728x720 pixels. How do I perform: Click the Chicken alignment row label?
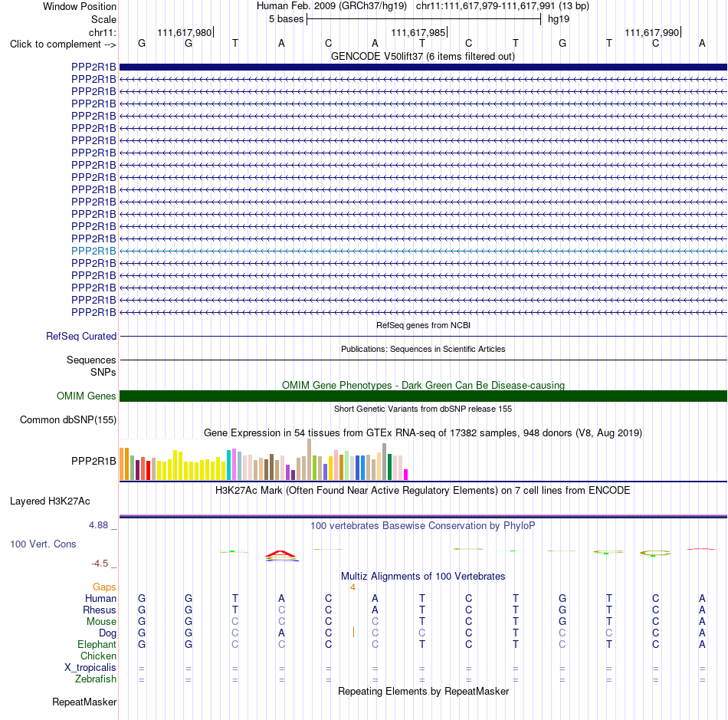98,656
